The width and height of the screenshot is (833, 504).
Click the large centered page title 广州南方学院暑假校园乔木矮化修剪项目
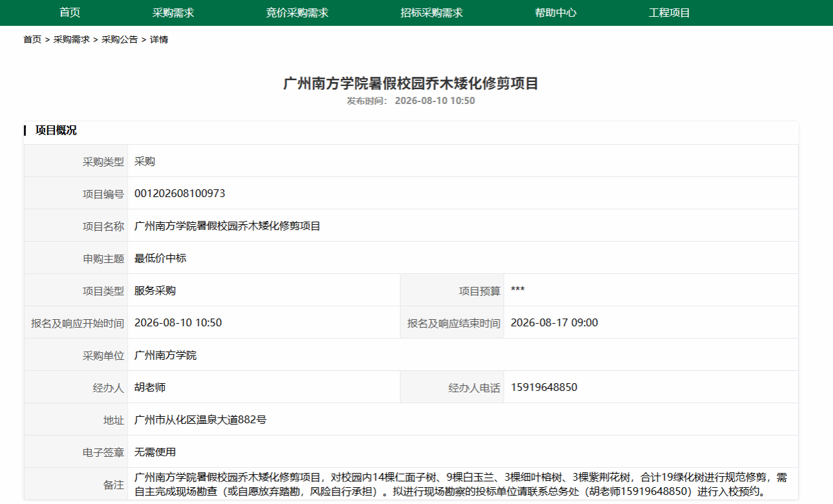(x=411, y=83)
